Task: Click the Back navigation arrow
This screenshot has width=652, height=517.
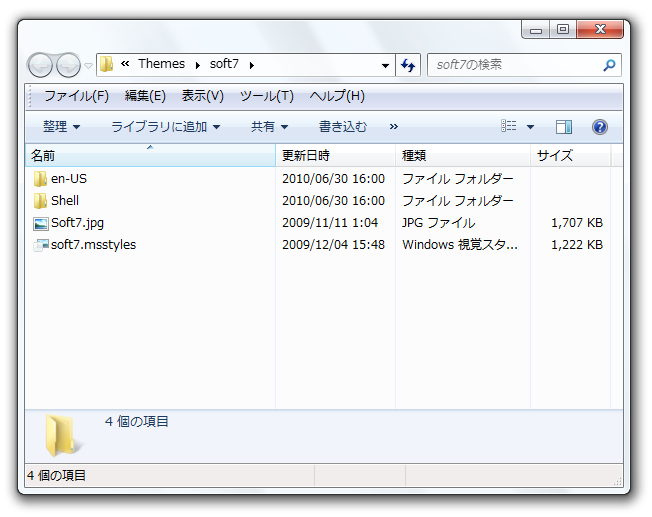Action: [40, 65]
